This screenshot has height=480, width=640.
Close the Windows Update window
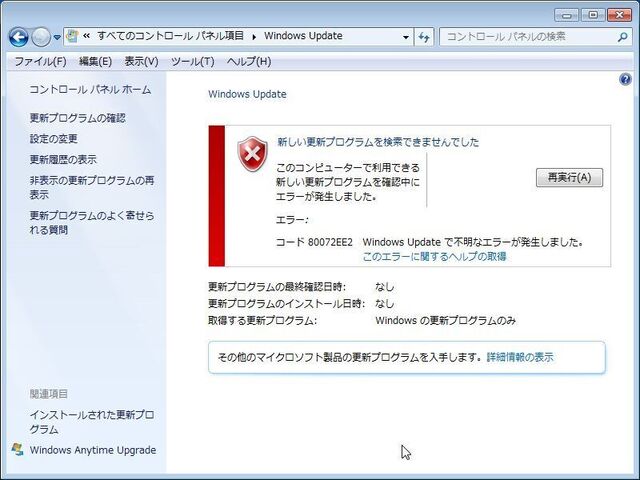click(620, 15)
